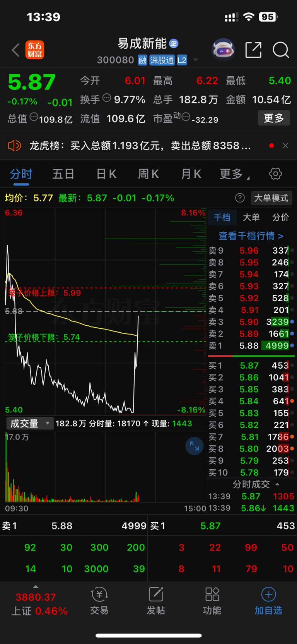Screen dimensions: 297x644
Task: Tap the 龙虎榜 speaker icon
Action: (x=14, y=146)
